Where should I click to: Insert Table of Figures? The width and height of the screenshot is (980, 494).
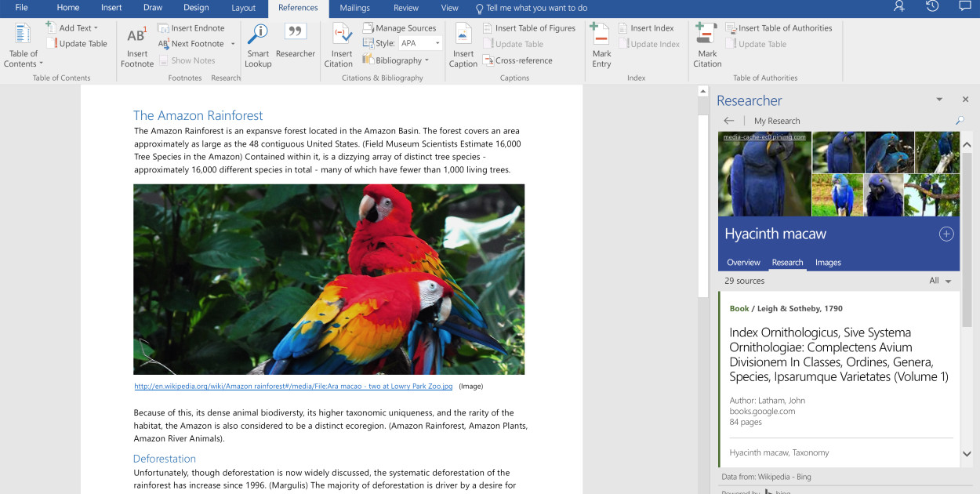(x=529, y=28)
